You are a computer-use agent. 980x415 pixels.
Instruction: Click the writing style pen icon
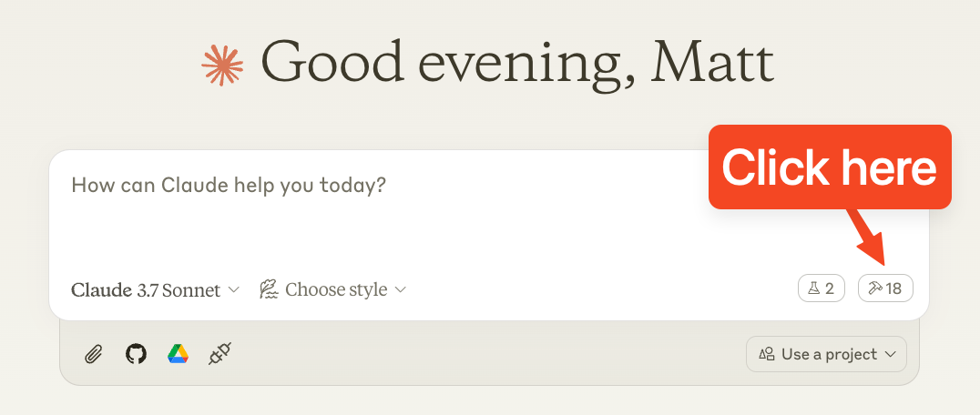tap(269, 289)
